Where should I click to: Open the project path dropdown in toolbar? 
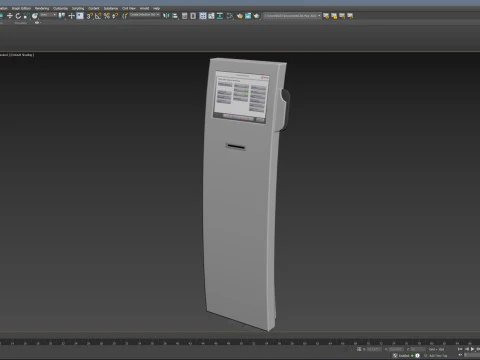coord(292,16)
